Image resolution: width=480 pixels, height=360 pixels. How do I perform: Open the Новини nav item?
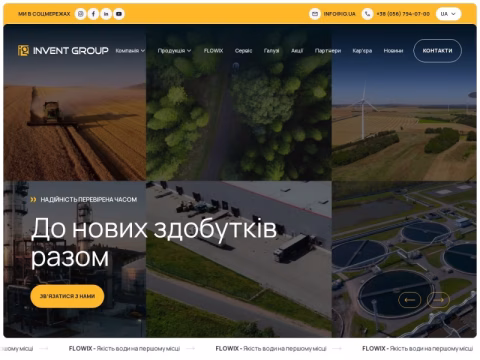pyautogui.click(x=393, y=51)
